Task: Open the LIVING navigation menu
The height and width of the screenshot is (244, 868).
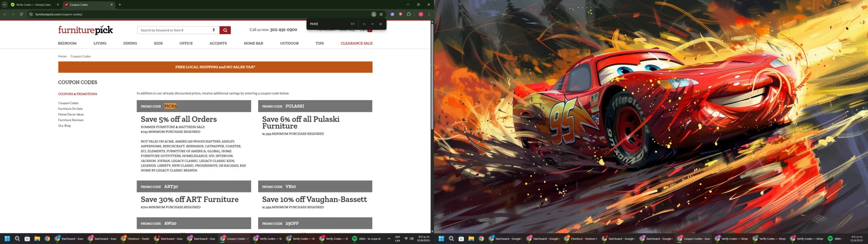Action: 100,43
